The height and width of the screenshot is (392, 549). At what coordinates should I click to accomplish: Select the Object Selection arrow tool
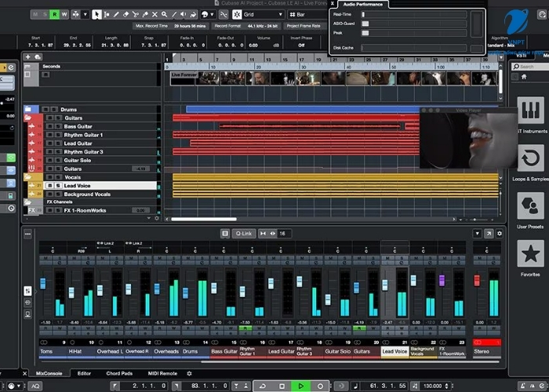96,14
